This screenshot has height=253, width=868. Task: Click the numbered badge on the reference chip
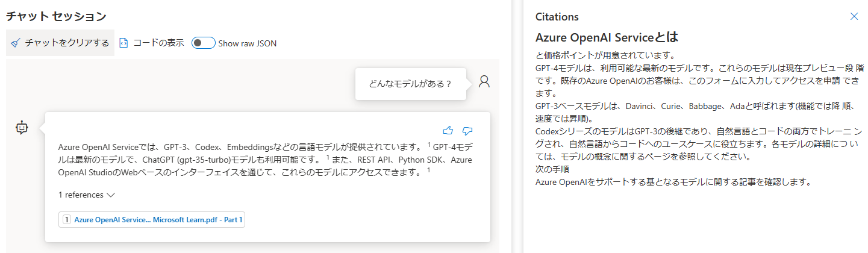pyautogui.click(x=66, y=220)
